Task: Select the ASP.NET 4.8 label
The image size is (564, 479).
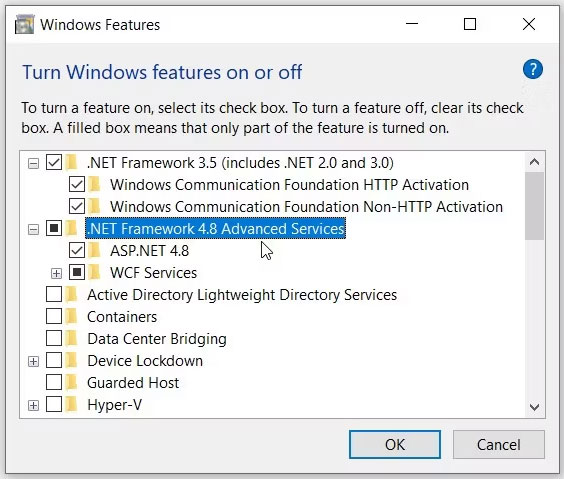Action: 149,251
